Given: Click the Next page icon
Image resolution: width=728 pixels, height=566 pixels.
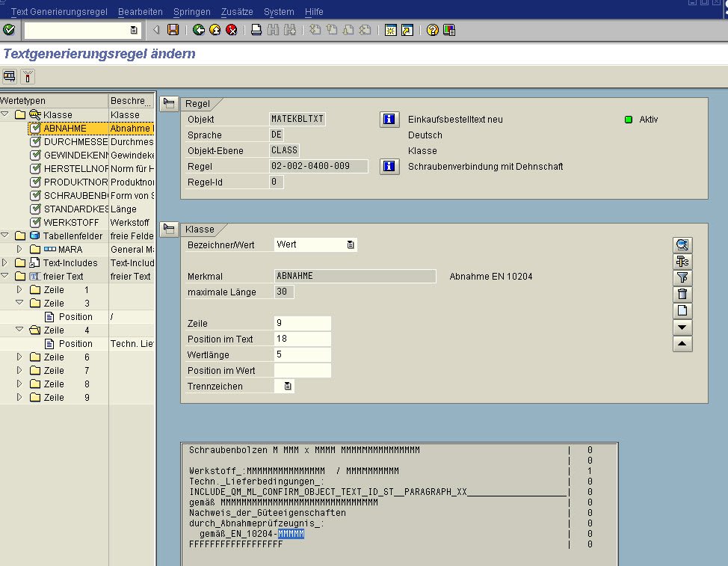Looking at the screenshot, I should pyautogui.click(x=348, y=30).
